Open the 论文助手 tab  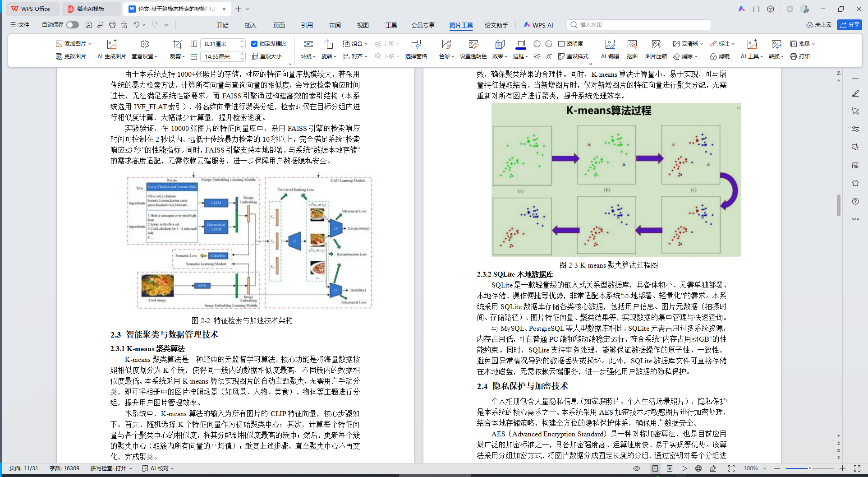pos(496,25)
